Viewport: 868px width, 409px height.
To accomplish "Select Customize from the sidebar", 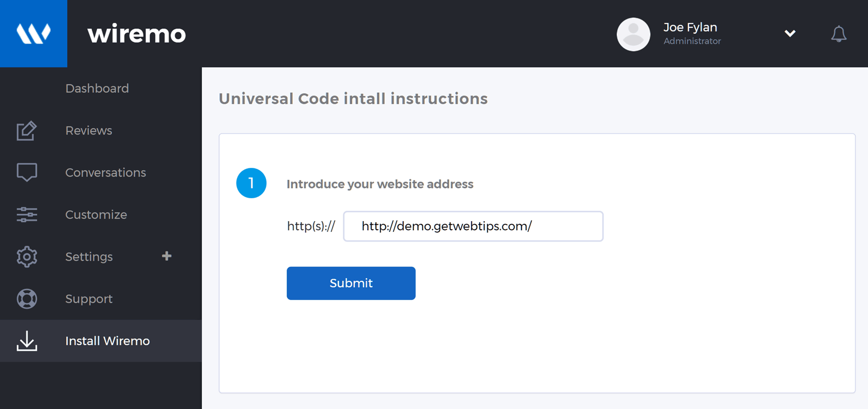I will 96,215.
